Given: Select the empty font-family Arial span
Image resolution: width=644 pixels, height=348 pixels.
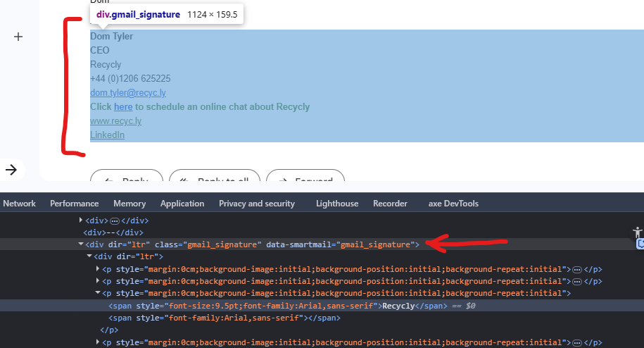Looking at the screenshot, I should [225, 318].
